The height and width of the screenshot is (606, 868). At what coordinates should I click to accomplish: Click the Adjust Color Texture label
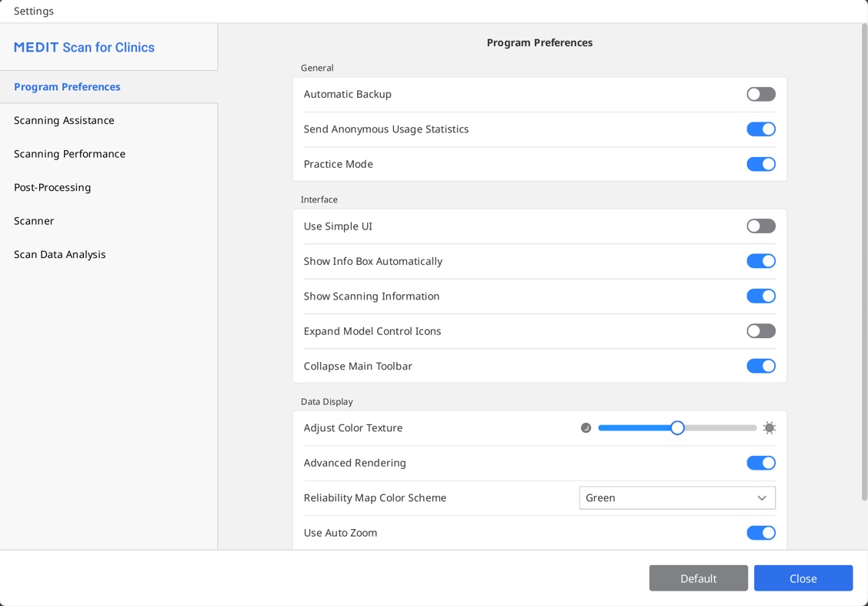(x=353, y=427)
